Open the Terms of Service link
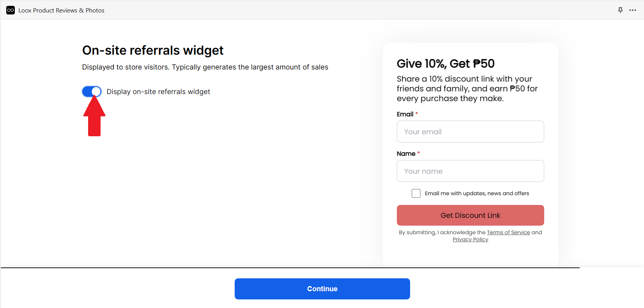Screen dimensions: 644x308 pyautogui.click(x=508, y=232)
